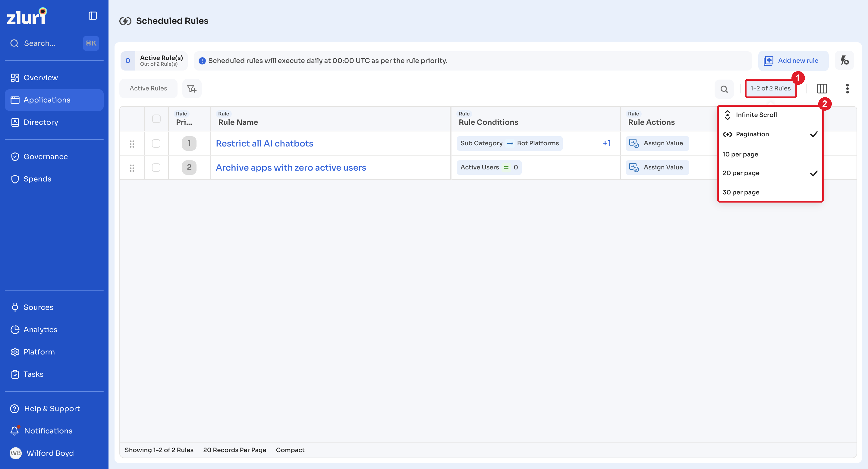Go to Directory in the sidebar
868x469 pixels.
point(54,122)
